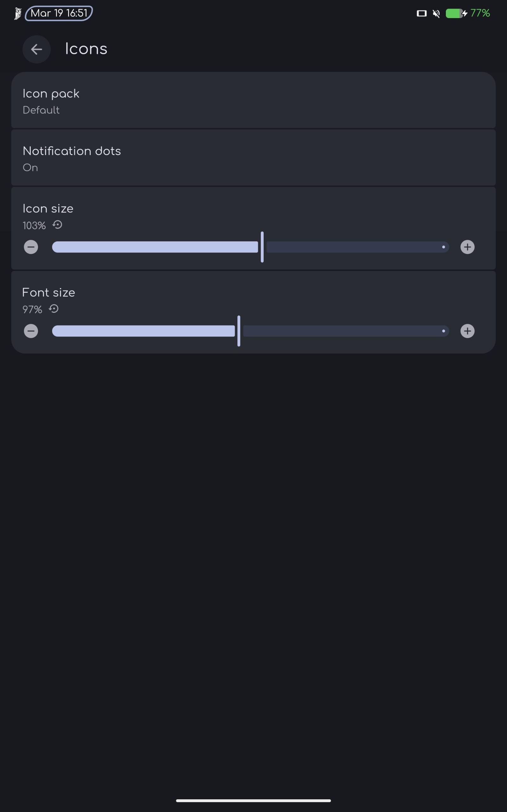Click the Font size slider's filled track
The height and width of the screenshot is (812, 507).
point(144,331)
